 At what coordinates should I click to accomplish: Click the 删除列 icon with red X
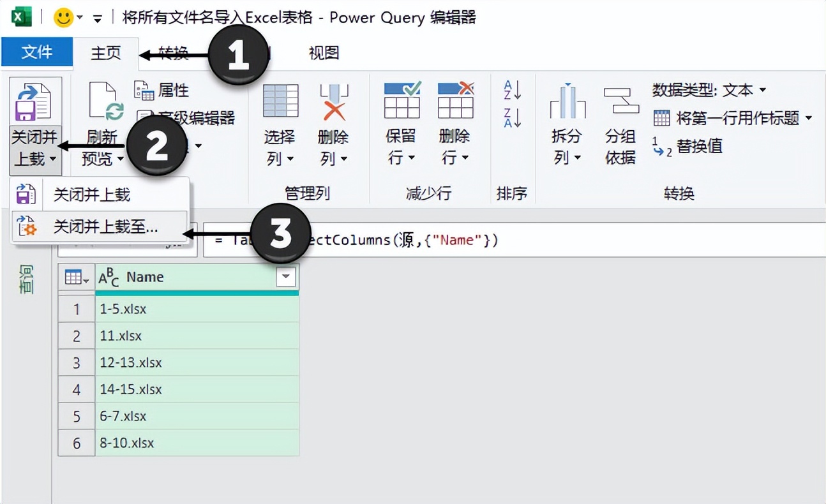[x=333, y=101]
